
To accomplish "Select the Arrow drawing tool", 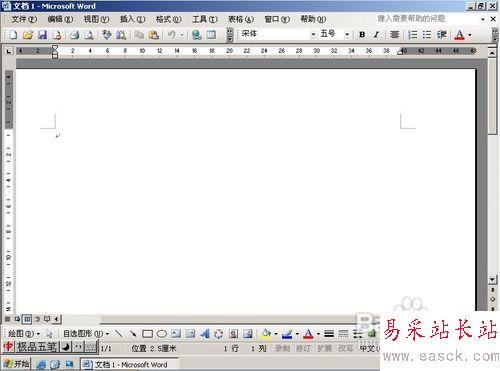I will (133, 333).
